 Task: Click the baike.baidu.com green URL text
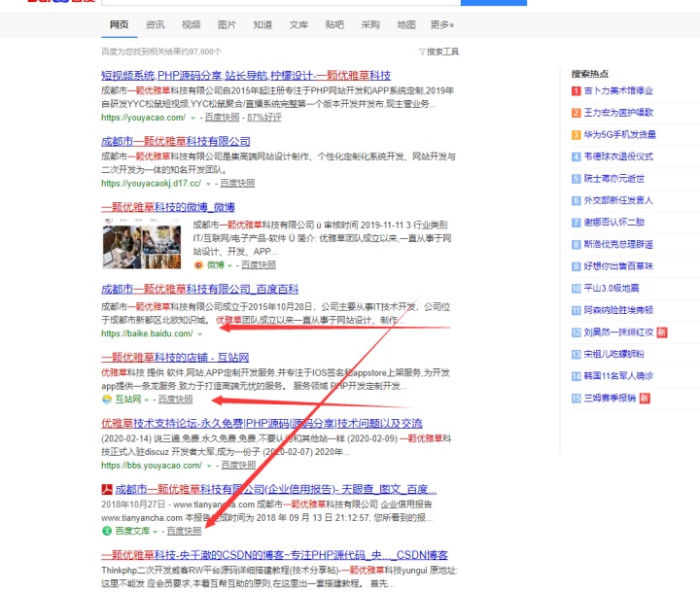point(147,333)
